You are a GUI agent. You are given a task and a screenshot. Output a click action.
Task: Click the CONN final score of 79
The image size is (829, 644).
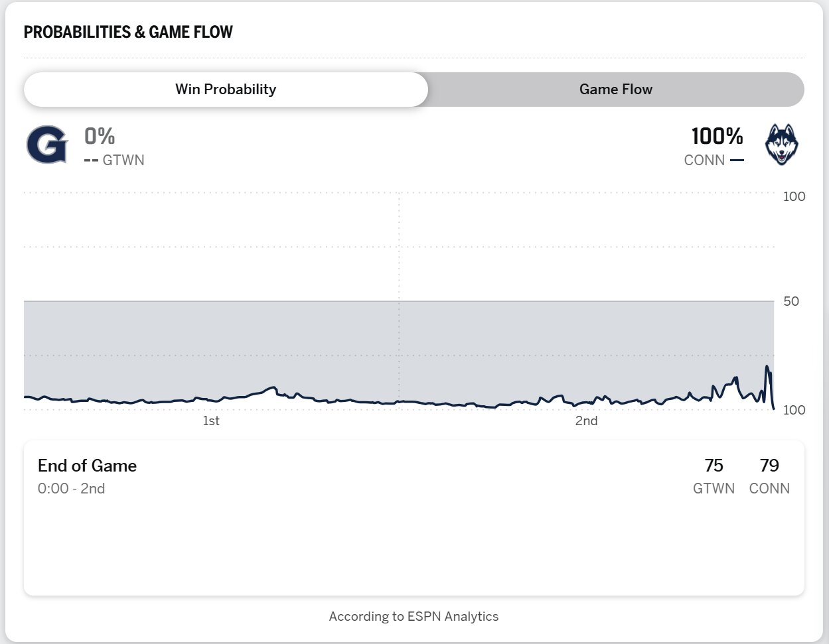point(769,466)
